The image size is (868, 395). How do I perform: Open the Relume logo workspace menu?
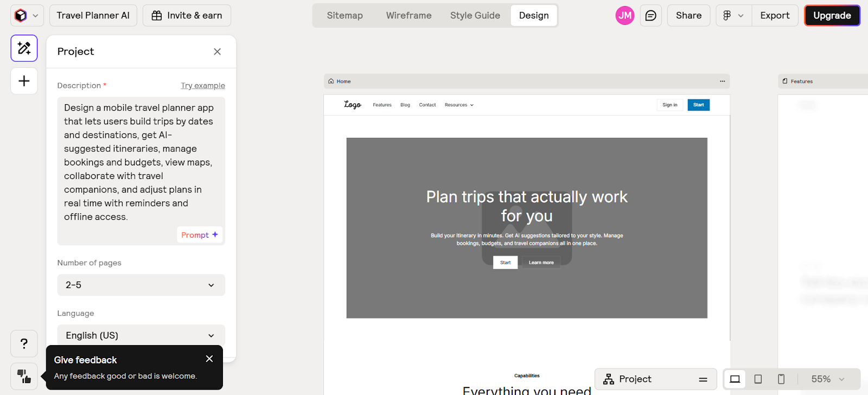pos(27,16)
